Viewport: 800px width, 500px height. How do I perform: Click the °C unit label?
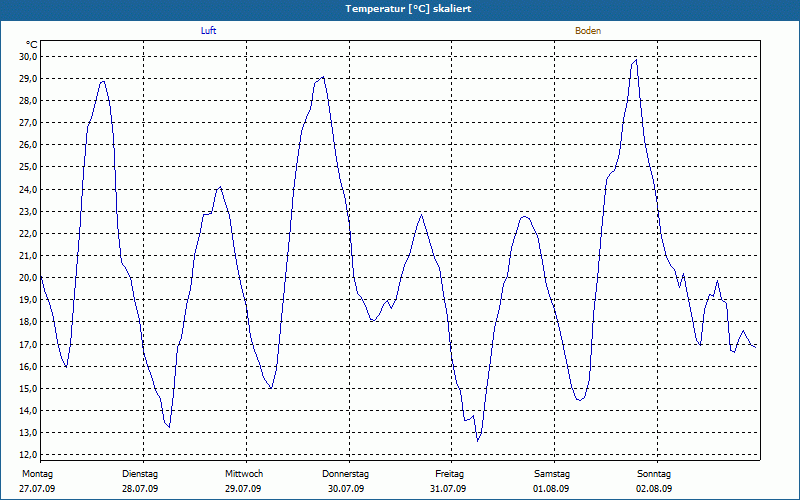coord(32,45)
